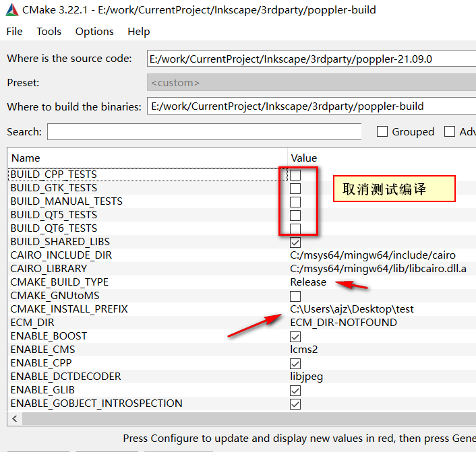The image size is (476, 452).
Task: Select the ENABLE_GLIB row name
Action: pyautogui.click(x=42, y=390)
